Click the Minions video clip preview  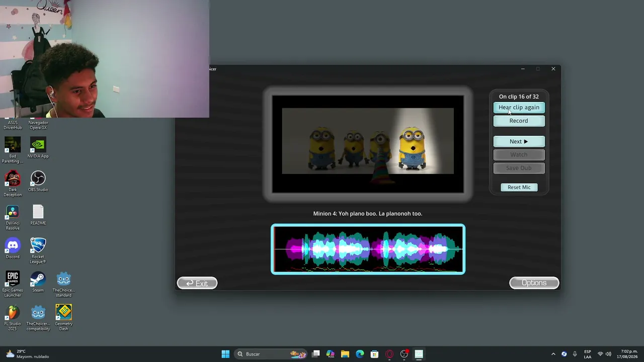pyautogui.click(x=368, y=144)
